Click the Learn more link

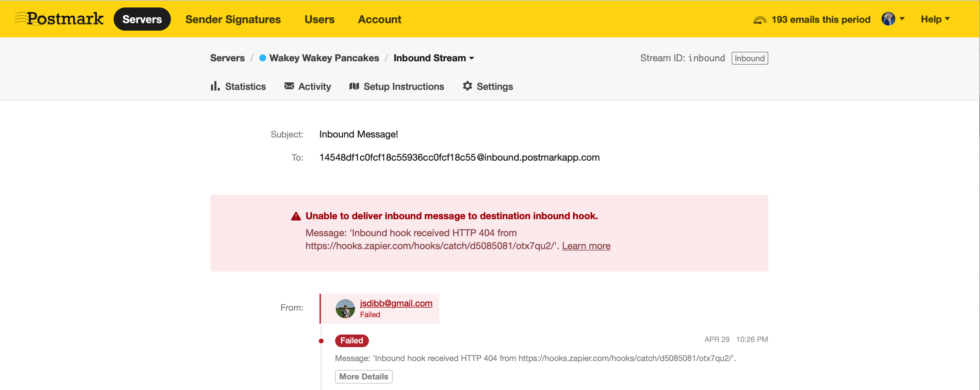(x=586, y=246)
